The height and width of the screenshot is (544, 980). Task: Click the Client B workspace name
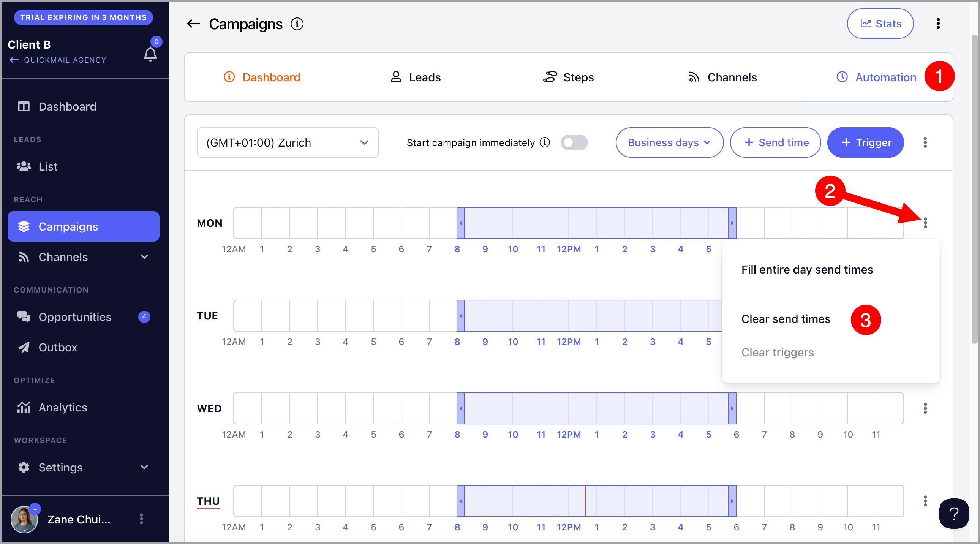pyautogui.click(x=29, y=45)
